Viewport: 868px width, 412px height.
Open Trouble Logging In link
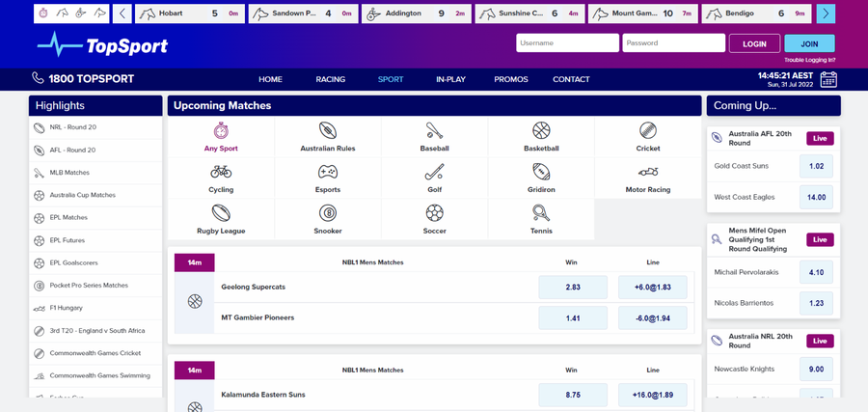point(810,60)
